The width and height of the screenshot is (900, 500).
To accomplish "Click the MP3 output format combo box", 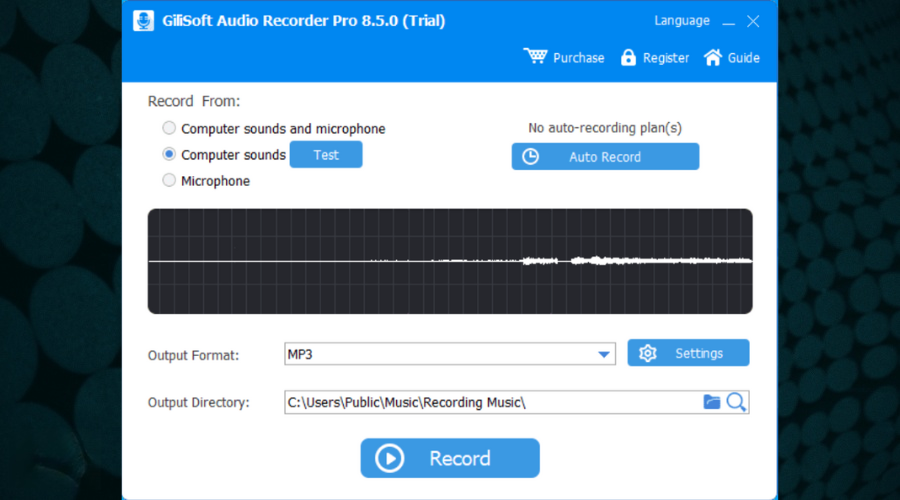I will 449,354.
